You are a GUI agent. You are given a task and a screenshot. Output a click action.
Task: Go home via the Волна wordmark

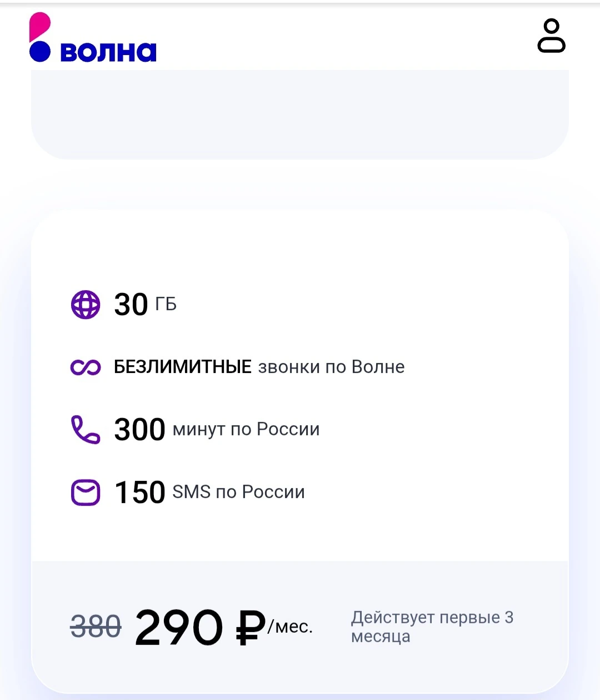click(x=108, y=52)
